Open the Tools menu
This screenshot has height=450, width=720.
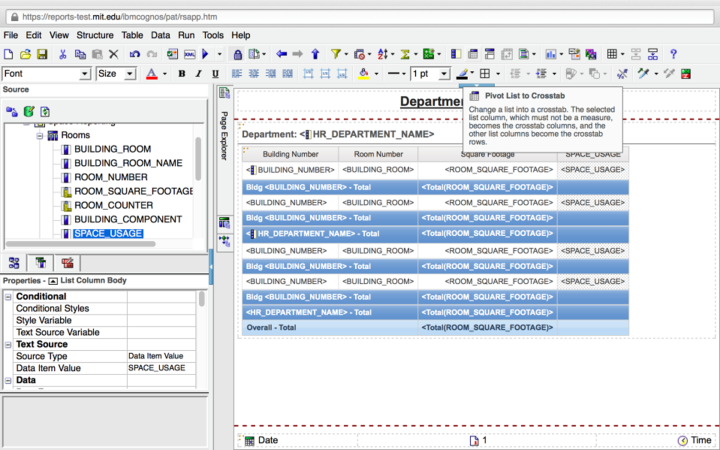point(212,35)
